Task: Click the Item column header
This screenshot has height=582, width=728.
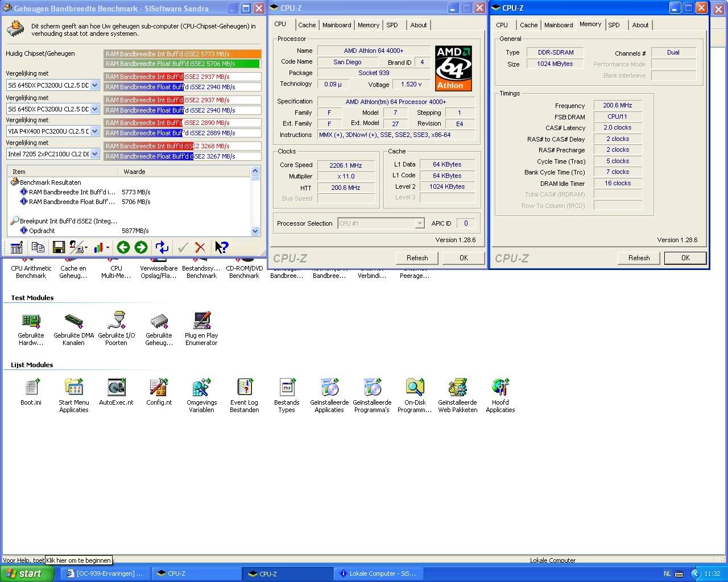Action: (x=63, y=172)
